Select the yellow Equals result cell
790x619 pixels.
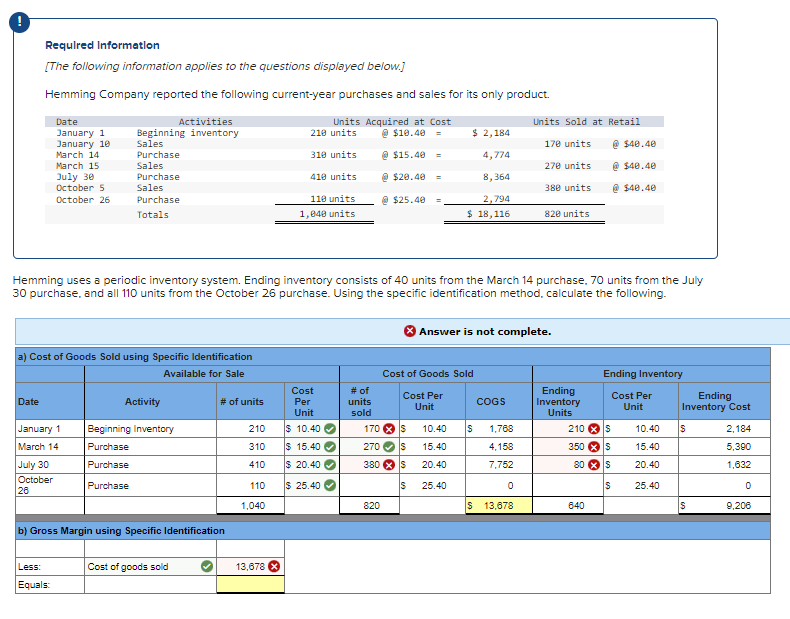coord(250,584)
